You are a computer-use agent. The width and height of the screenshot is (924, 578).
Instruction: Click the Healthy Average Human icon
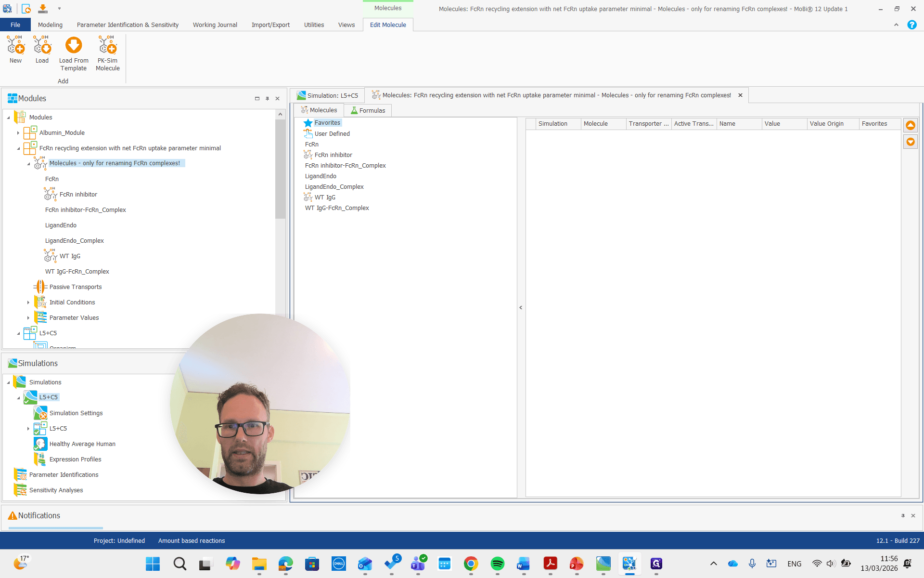point(40,444)
